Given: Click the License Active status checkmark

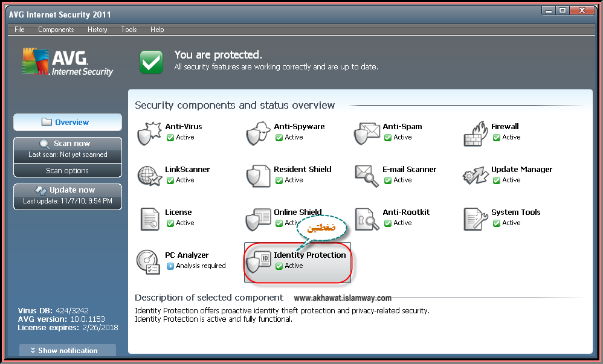Looking at the screenshot, I should tap(170, 223).
